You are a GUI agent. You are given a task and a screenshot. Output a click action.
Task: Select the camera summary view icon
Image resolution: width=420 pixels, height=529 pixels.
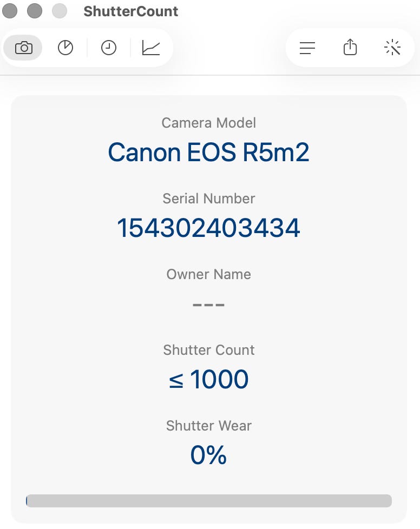tap(23, 48)
